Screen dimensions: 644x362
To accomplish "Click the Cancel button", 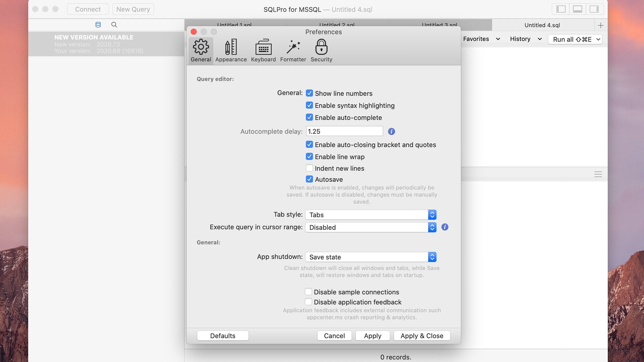I will tap(334, 336).
